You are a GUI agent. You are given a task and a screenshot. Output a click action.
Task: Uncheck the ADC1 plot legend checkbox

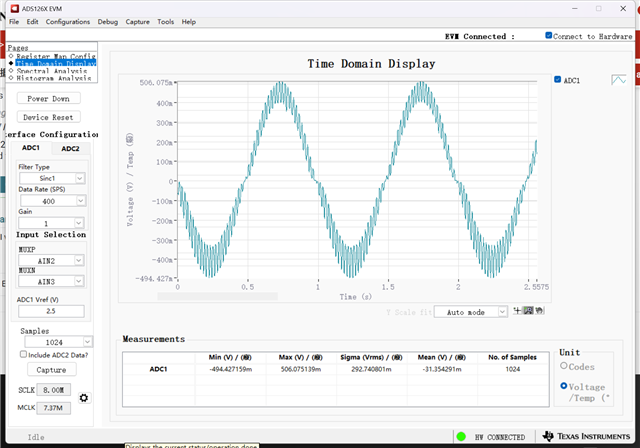558,80
